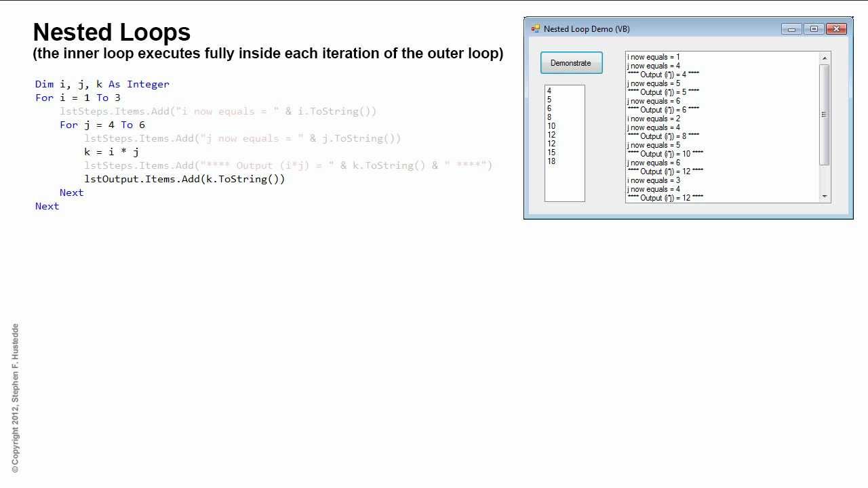Select the "i now equals = 2" row
868x488 pixels.
[723, 119]
